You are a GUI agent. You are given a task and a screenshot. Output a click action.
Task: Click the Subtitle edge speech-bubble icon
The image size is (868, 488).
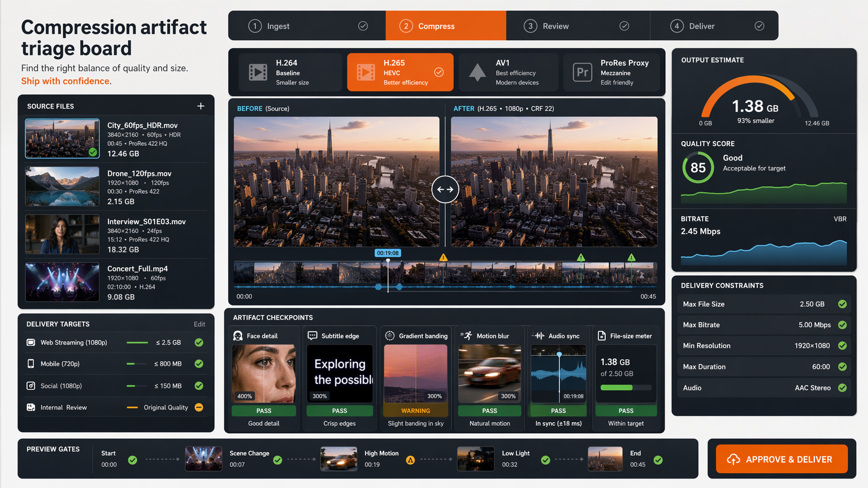coord(313,335)
